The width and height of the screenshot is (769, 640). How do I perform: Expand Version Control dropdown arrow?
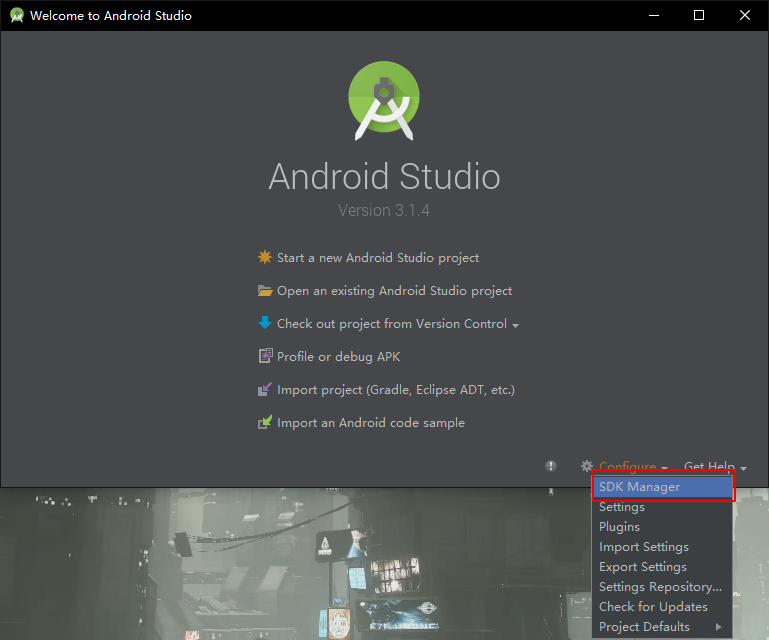(x=515, y=326)
